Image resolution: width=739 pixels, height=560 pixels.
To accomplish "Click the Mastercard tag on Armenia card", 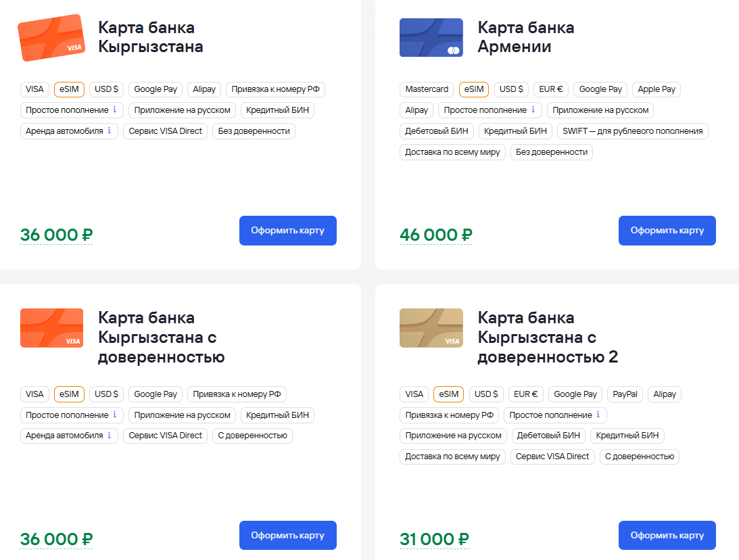I will pos(427,89).
